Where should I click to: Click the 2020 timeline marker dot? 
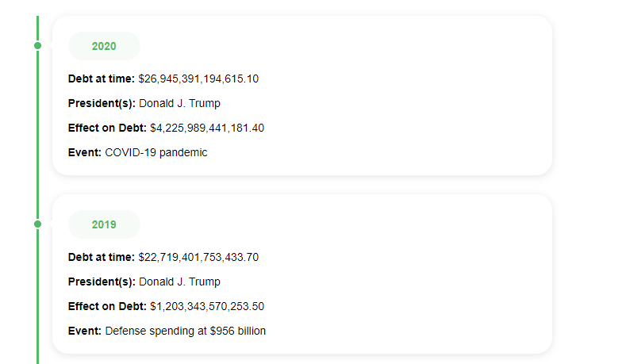click(38, 46)
